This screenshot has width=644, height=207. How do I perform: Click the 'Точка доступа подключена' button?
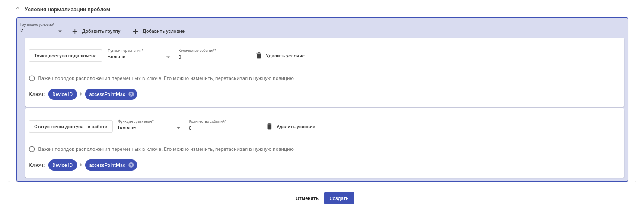[x=65, y=56]
